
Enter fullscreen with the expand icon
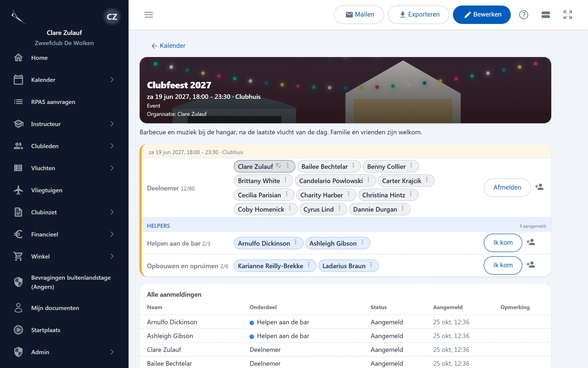pos(568,14)
